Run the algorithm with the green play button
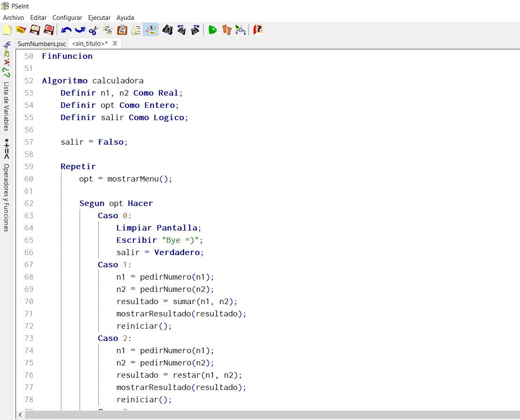The height and width of the screenshot is (420, 520). [x=213, y=30]
